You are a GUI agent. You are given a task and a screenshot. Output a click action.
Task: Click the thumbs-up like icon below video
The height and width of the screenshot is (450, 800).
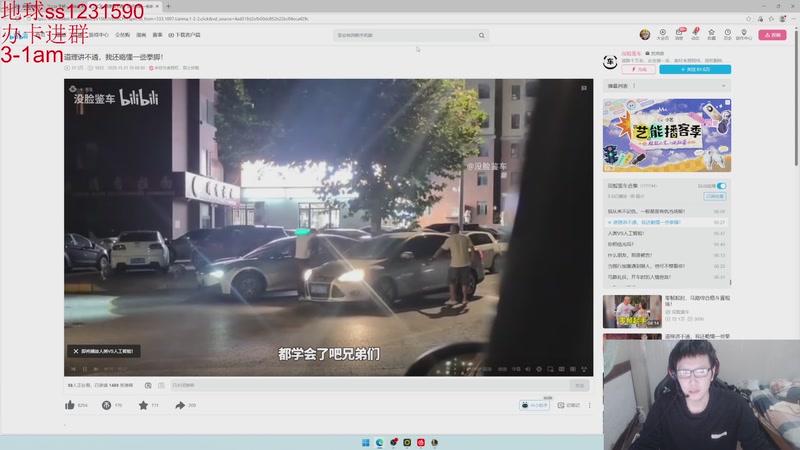coord(70,405)
